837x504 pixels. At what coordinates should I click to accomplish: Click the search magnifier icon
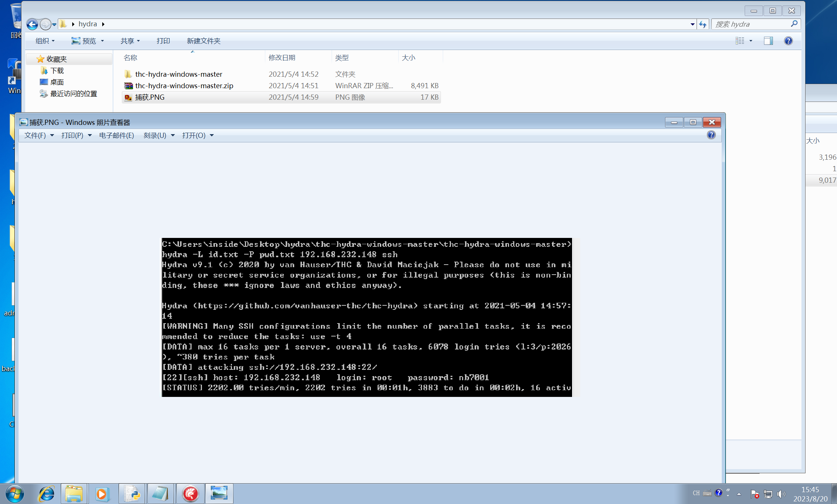(x=794, y=24)
